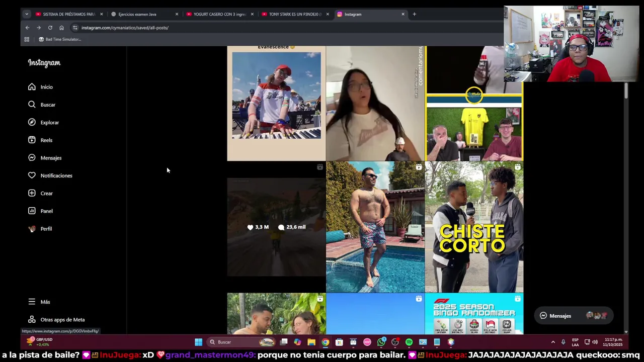Open the bookmarks apps grid icon

point(27,39)
